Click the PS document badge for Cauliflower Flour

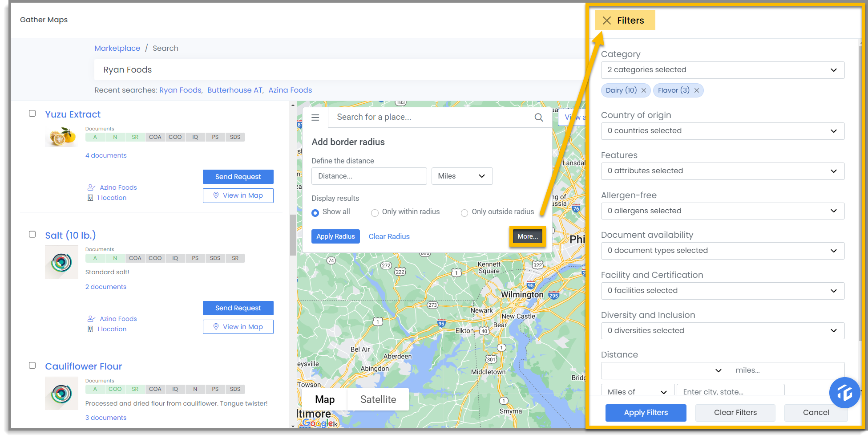tap(215, 389)
